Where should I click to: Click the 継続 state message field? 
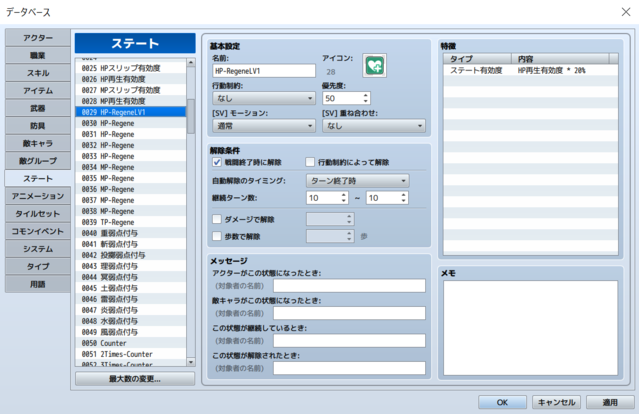[x=349, y=341]
